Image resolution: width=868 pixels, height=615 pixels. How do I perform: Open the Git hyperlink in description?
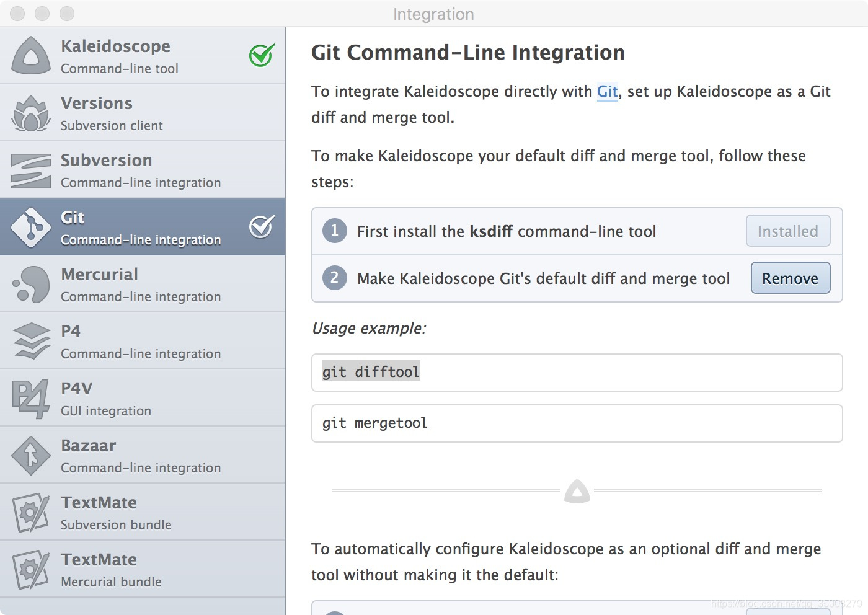[608, 92]
